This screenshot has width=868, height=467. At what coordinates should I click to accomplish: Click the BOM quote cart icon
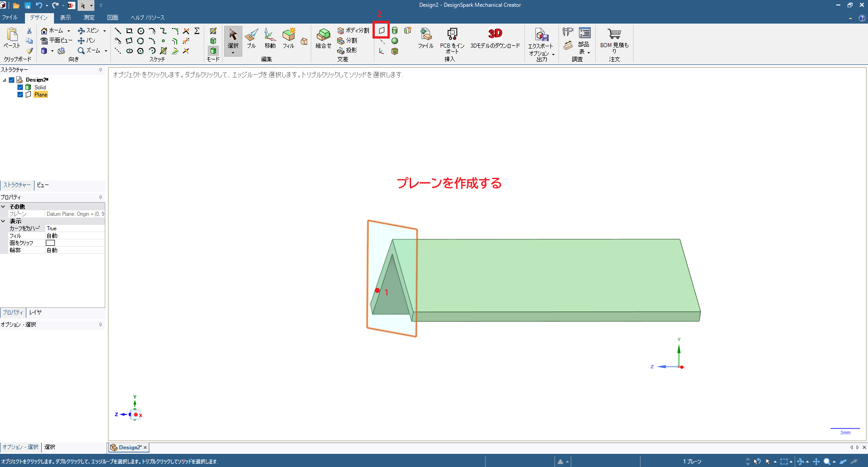pyautogui.click(x=614, y=34)
